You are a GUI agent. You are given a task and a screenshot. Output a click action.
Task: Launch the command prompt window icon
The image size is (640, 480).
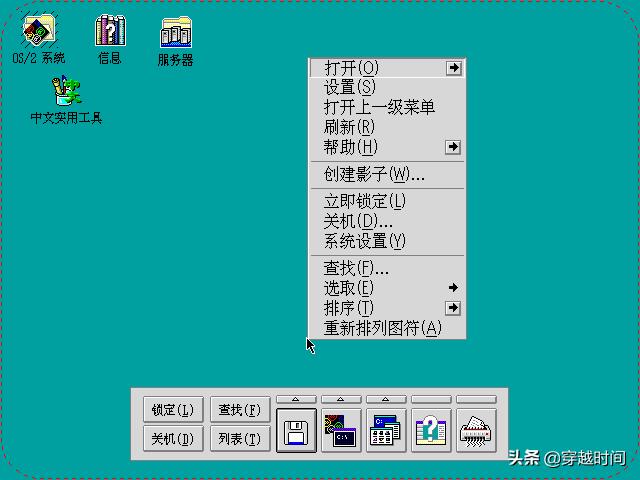coord(341,431)
